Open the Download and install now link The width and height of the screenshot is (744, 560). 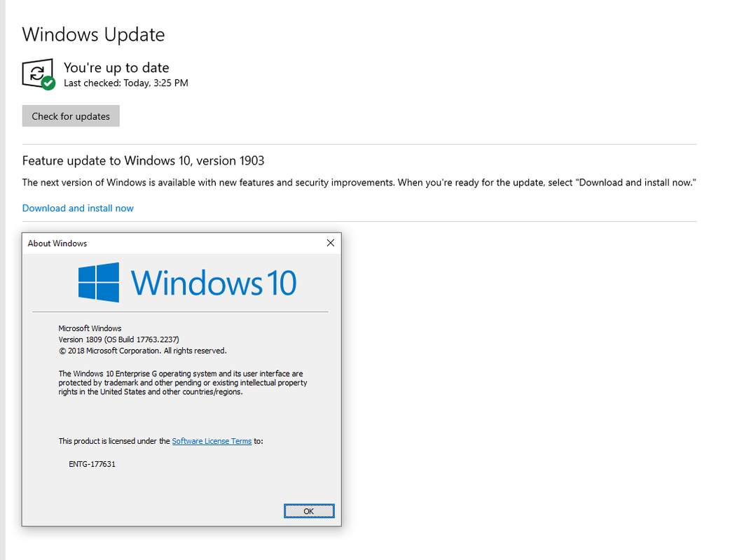78,208
